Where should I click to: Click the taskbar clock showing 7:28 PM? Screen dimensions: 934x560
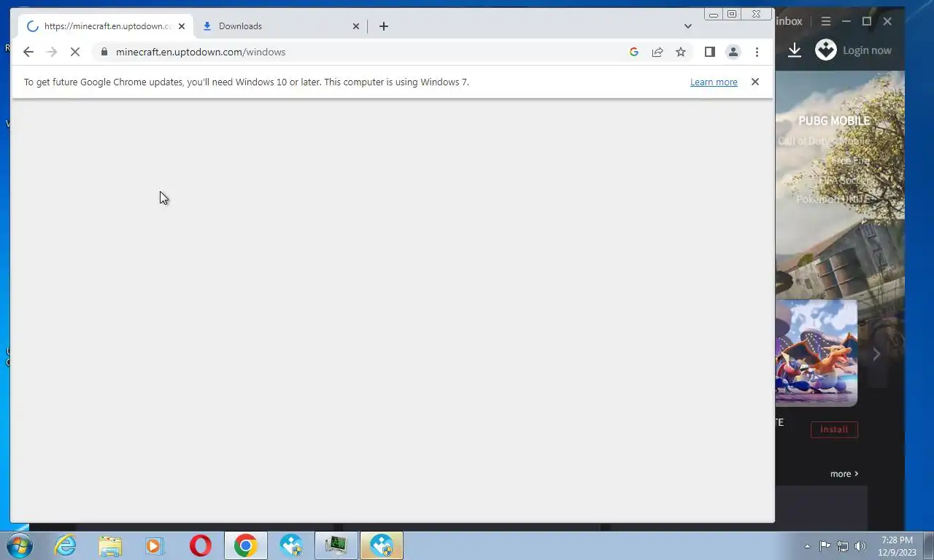(x=897, y=546)
